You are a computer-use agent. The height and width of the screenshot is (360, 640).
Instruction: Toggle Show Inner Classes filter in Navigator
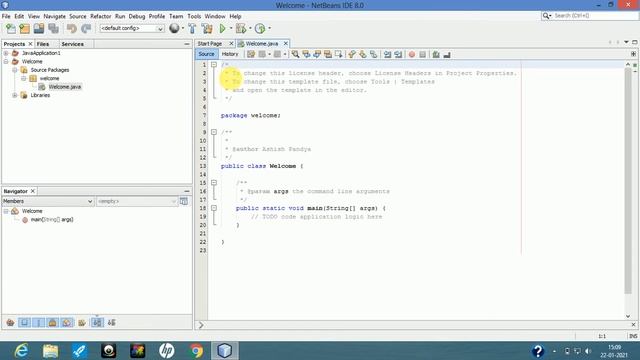[67, 323]
